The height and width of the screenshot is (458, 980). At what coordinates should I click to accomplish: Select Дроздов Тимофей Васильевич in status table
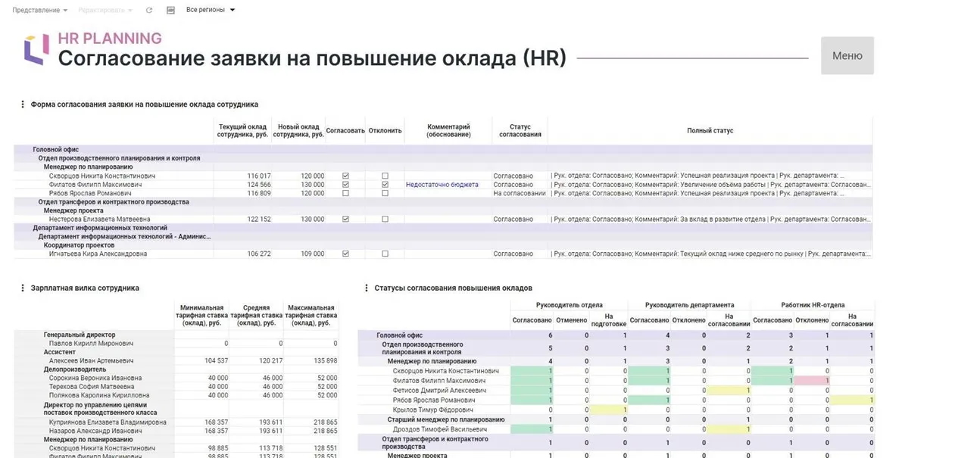[616, 429]
